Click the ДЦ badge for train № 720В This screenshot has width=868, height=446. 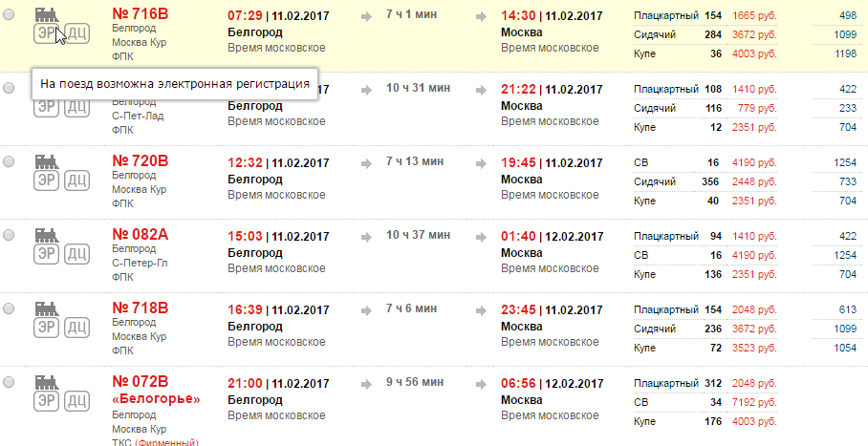(x=77, y=181)
